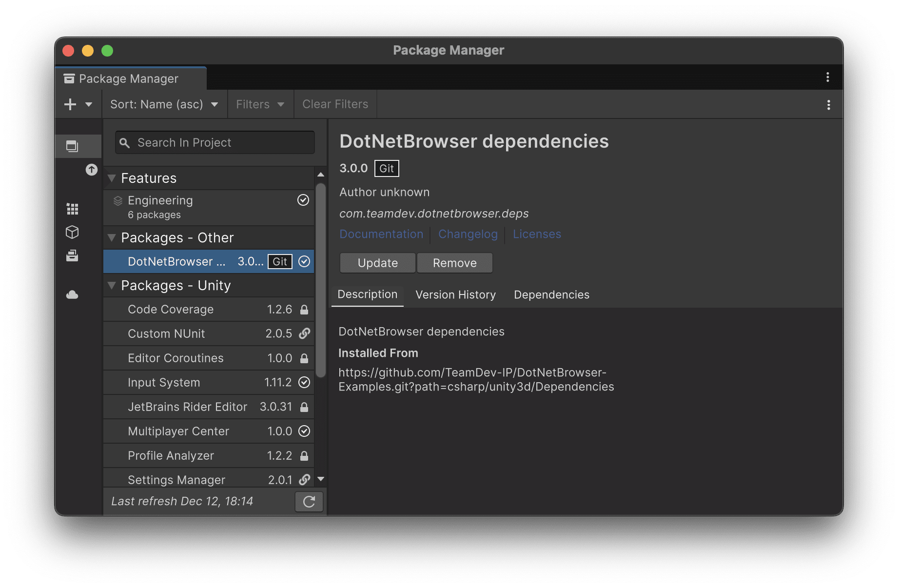Click the com.teamdev.dotnetbrowser.deps package ID
Screen dimensions: 898x588
pos(434,214)
